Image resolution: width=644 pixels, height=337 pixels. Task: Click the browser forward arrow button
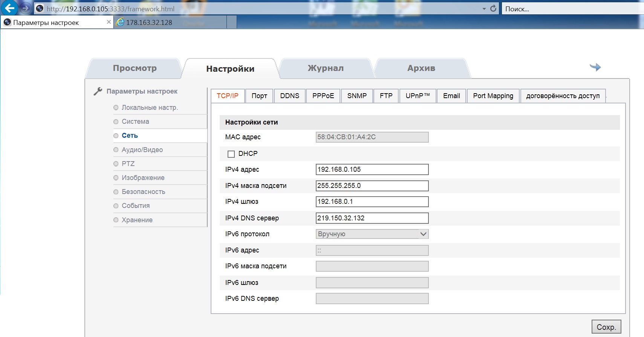pos(25,8)
